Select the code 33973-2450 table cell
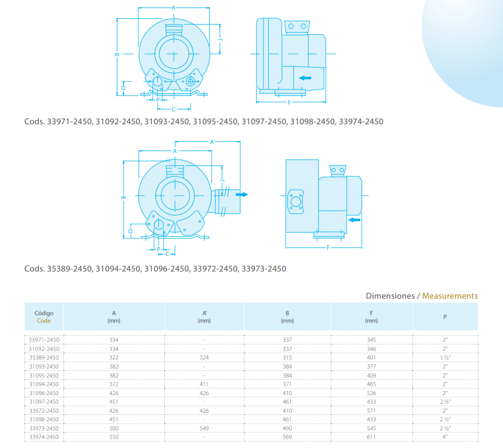Image resolution: width=503 pixels, height=448 pixels. tap(44, 428)
